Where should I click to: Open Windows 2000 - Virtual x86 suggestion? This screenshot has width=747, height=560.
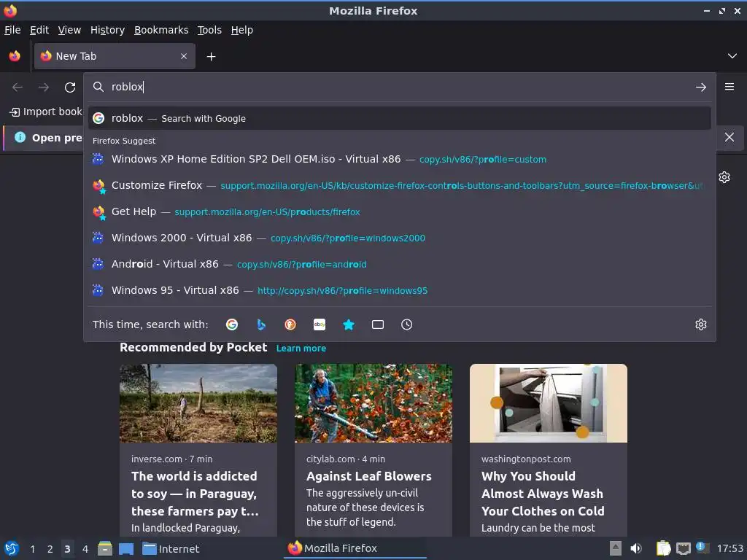pyautogui.click(x=399, y=238)
